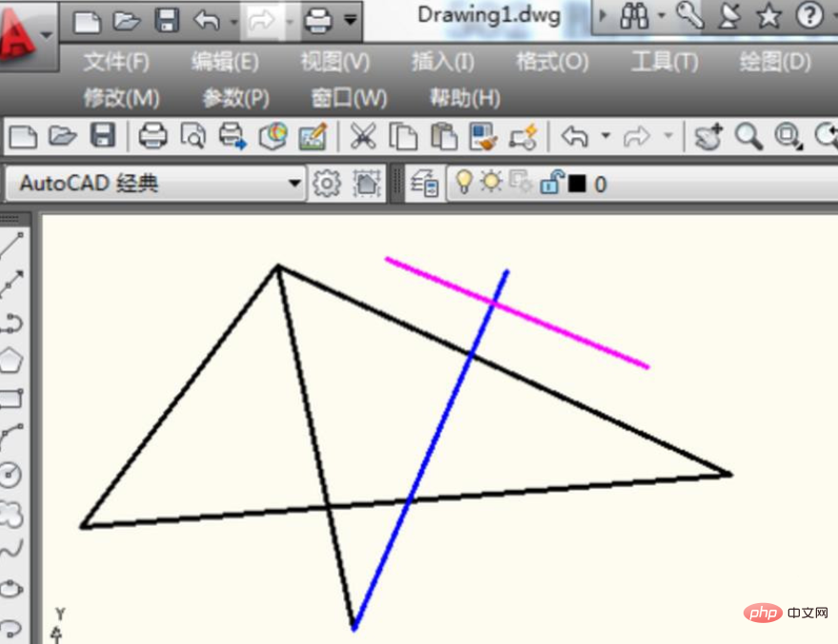Click the Zoom Realtime magnifier icon
The image size is (838, 644).
click(x=748, y=136)
